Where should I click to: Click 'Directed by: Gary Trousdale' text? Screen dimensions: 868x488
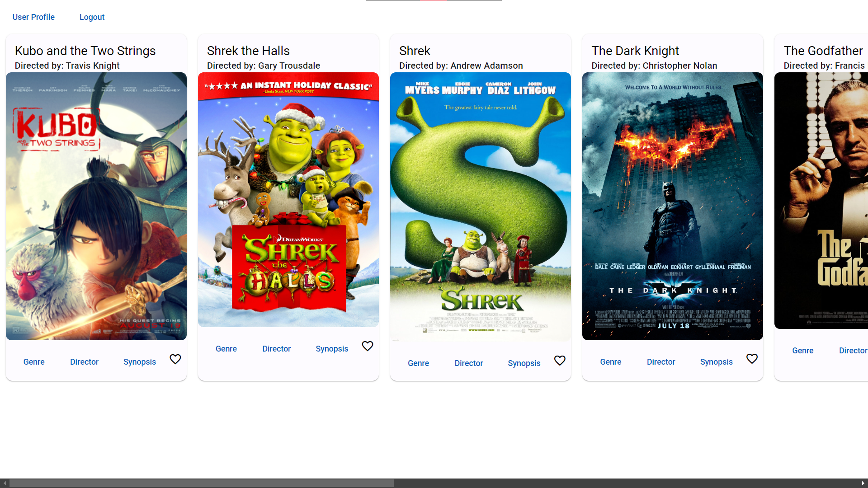pos(264,66)
